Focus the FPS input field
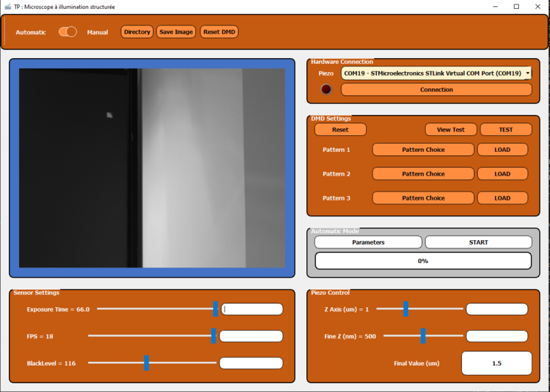Image resolution: width=550 pixels, height=392 pixels. pyautogui.click(x=251, y=336)
